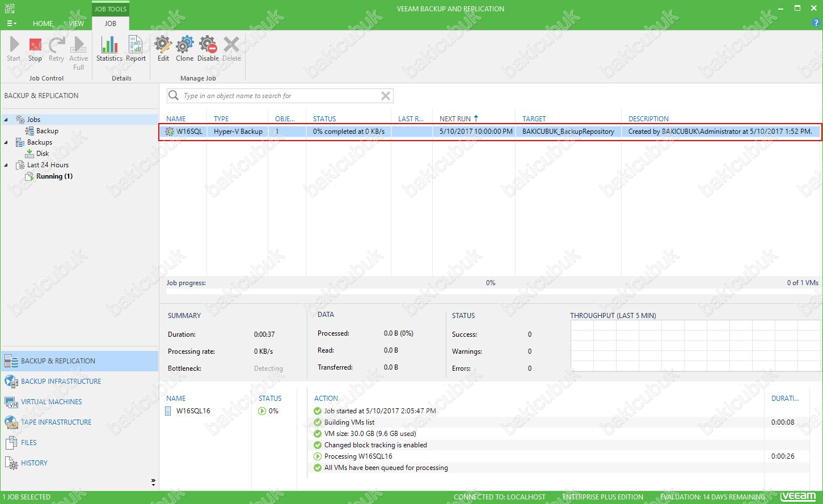Click 'Building VMs list' action row
This screenshot has width=823, height=504.
click(349, 422)
